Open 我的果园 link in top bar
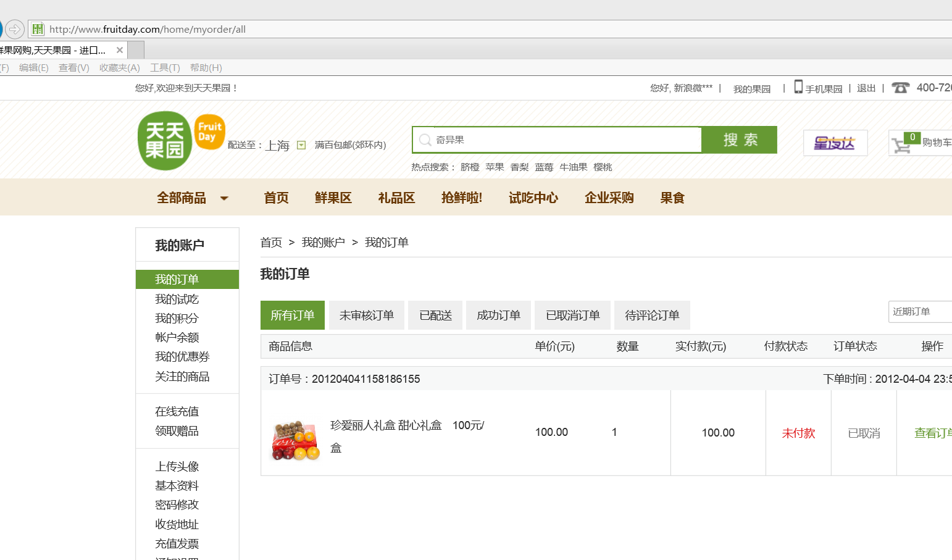Viewport: 952px width, 560px height. pos(752,89)
